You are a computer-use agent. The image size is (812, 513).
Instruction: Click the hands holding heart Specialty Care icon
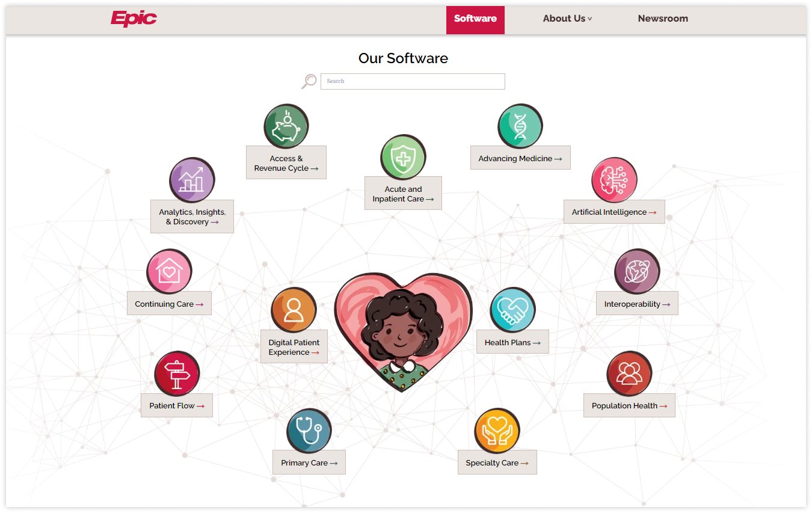pyautogui.click(x=497, y=431)
